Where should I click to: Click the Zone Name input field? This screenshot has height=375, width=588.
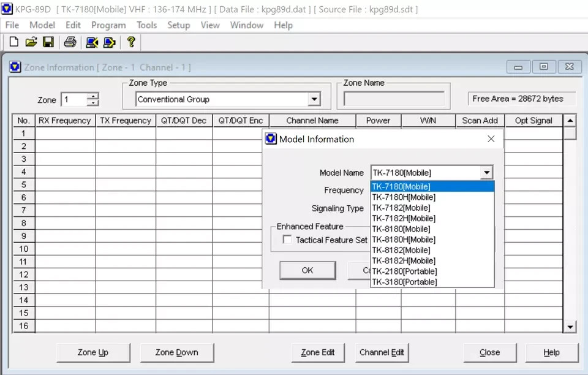394,99
